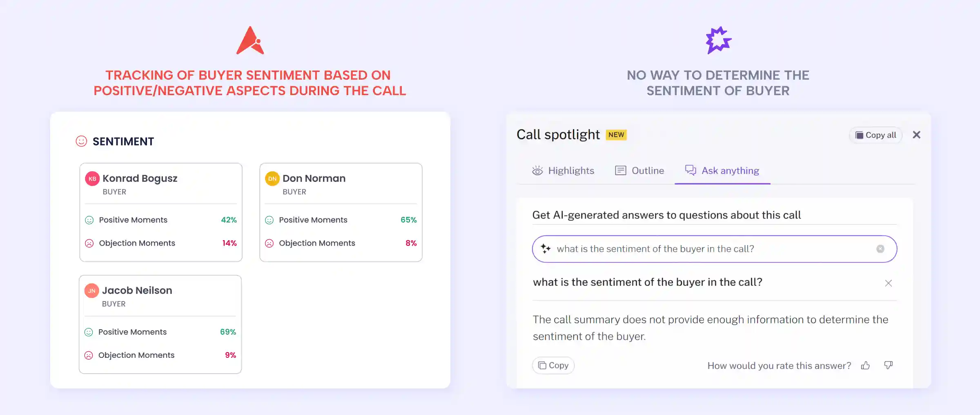Click the sparkle icon in the question field
980x415 pixels.
546,248
